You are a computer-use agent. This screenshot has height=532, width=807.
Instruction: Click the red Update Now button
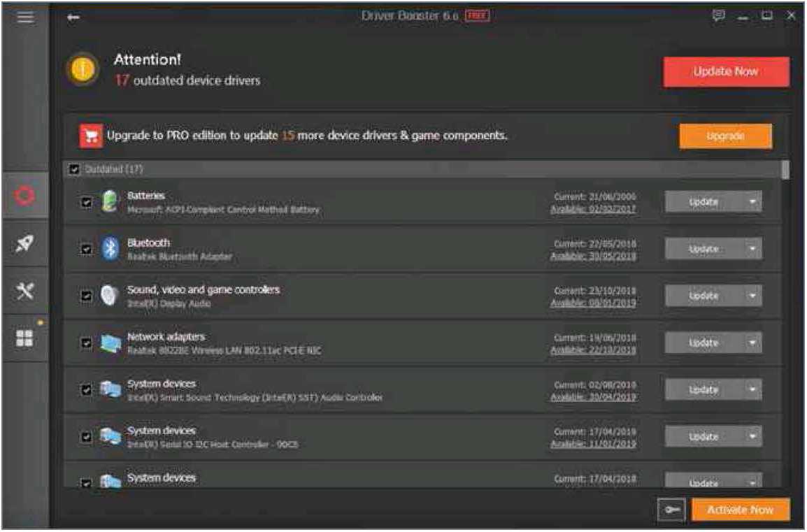click(726, 72)
